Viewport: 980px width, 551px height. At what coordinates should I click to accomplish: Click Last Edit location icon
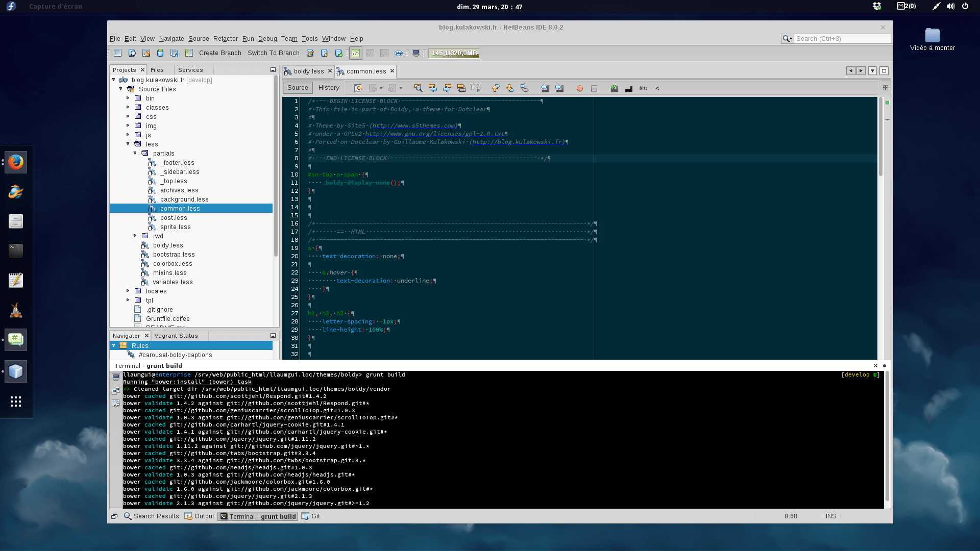point(358,88)
